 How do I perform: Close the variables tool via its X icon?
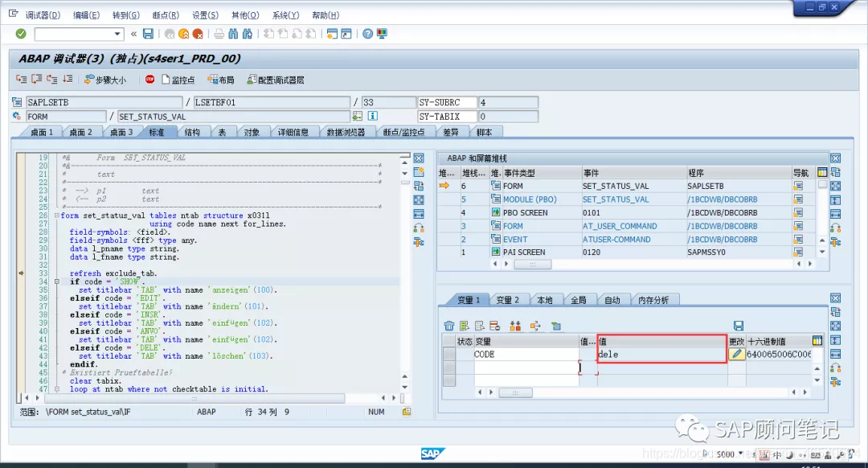point(835,298)
